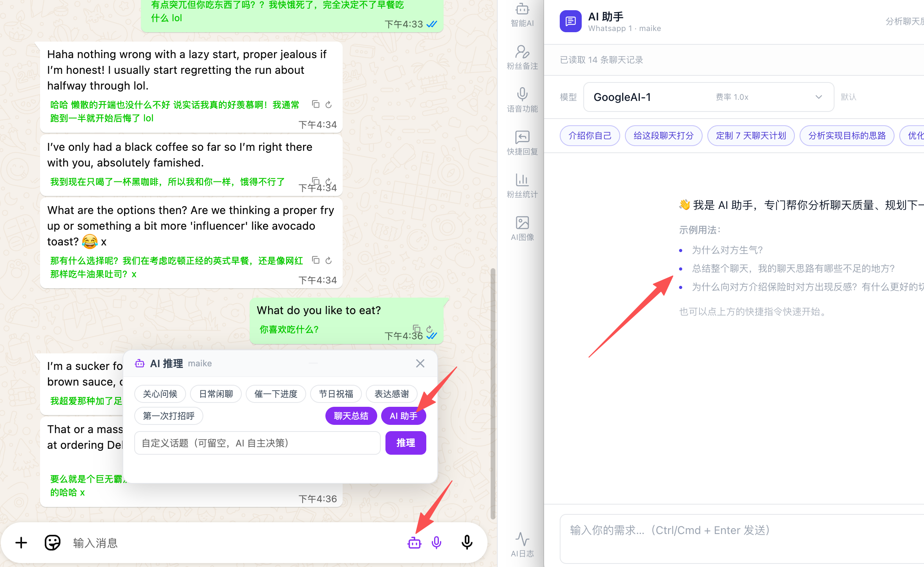Click example '为什么对方生气?'
Screen dimensions: 924x567
click(727, 250)
